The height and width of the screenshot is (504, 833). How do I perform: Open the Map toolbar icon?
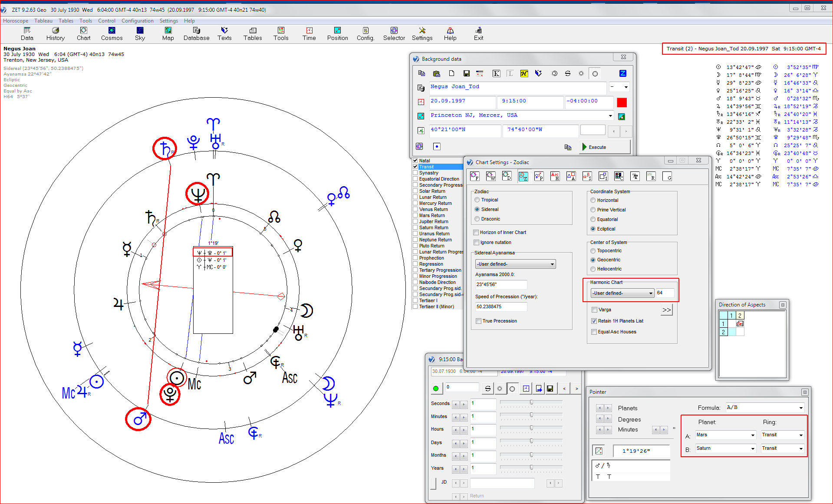coord(168,34)
